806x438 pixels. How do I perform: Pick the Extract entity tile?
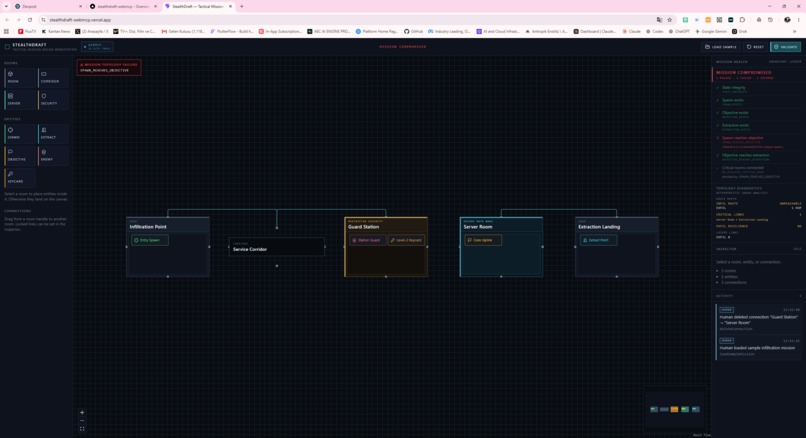[x=53, y=134]
